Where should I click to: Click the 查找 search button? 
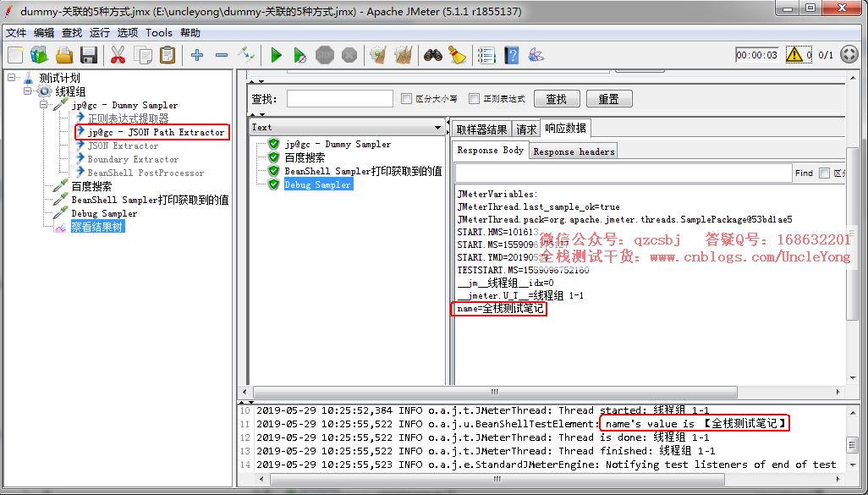coord(557,99)
